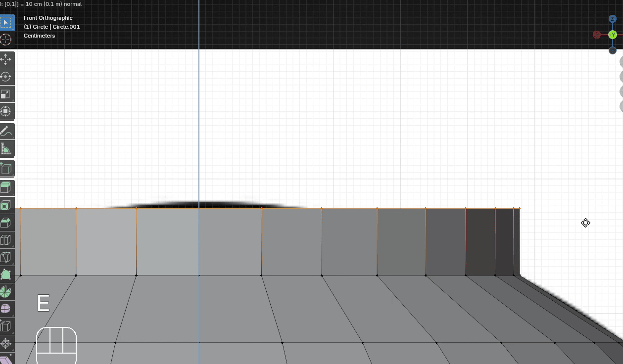This screenshot has height=364, width=623.
Task: Choose the Measure ruler tool
Action: tap(6, 148)
